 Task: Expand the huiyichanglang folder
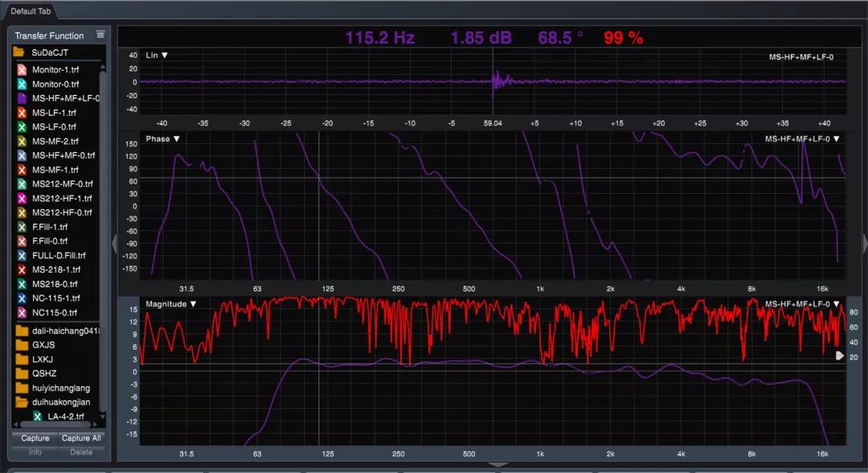(23, 388)
